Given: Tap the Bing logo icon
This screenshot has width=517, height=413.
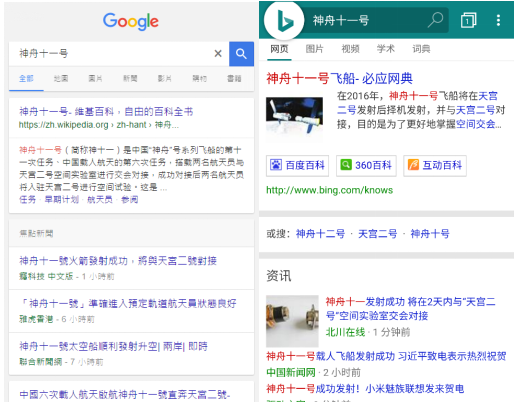Looking at the screenshot, I should [x=284, y=21].
